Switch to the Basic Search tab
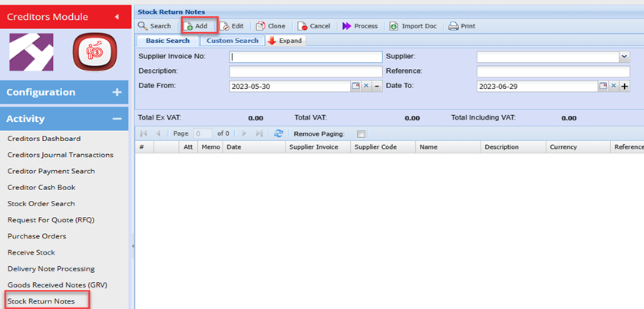 click(x=167, y=41)
